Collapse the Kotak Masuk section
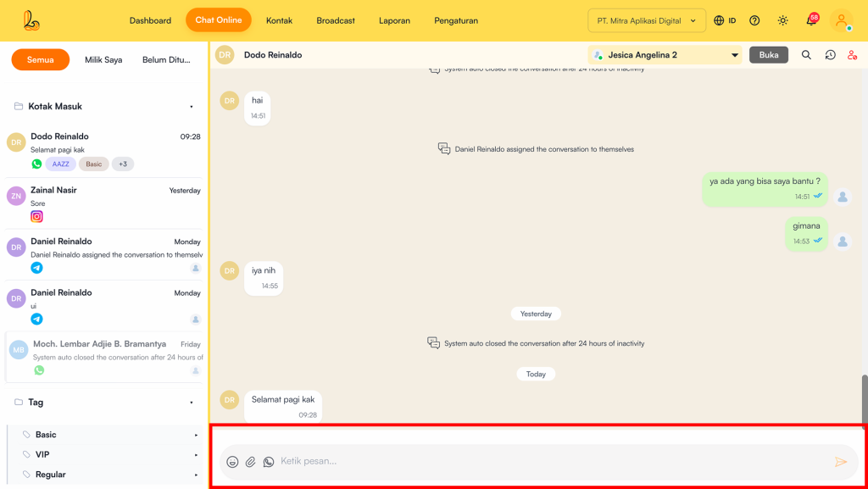 [x=192, y=107]
